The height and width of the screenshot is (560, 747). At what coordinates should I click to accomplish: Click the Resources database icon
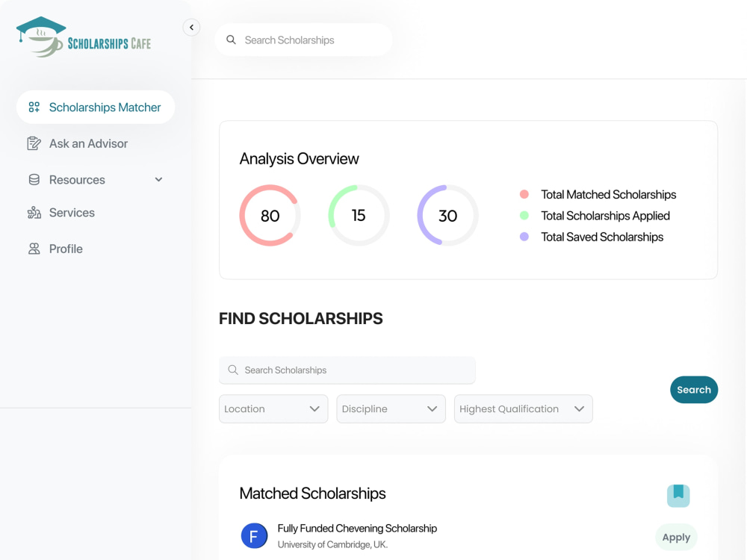pos(34,179)
